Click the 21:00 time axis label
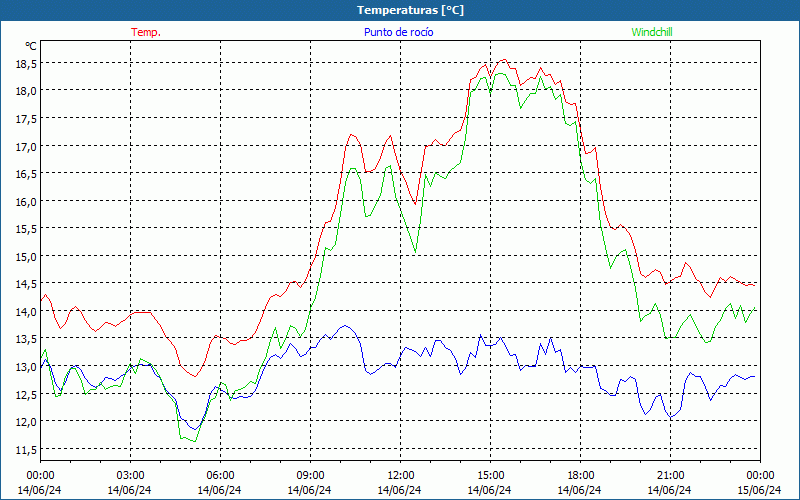 coord(670,476)
